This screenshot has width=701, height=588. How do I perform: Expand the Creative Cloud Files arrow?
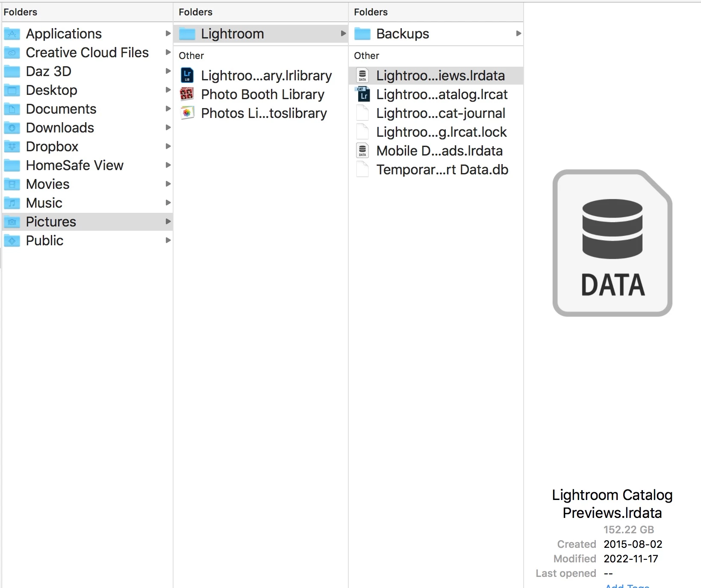tap(168, 52)
